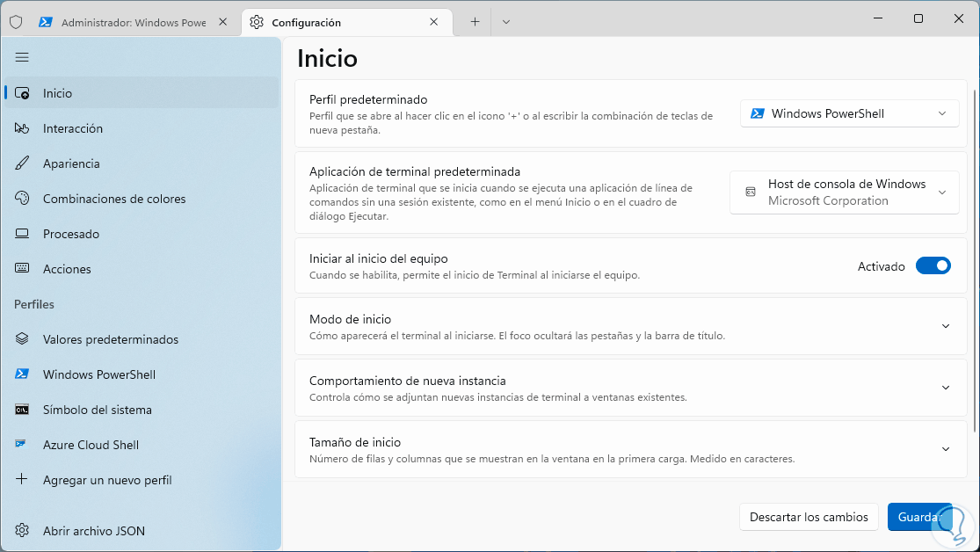The image size is (980, 552).
Task: Click the gear icon for JSON file
Action: click(22, 531)
